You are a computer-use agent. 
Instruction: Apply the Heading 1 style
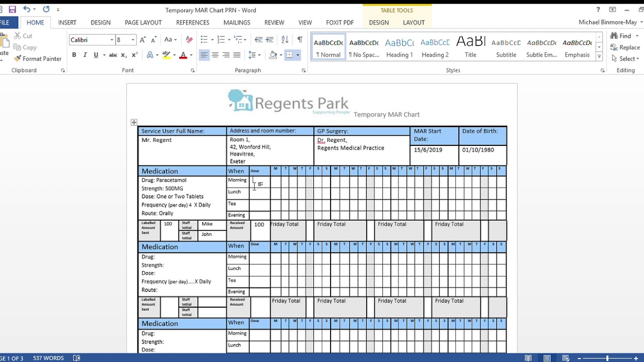[399, 47]
